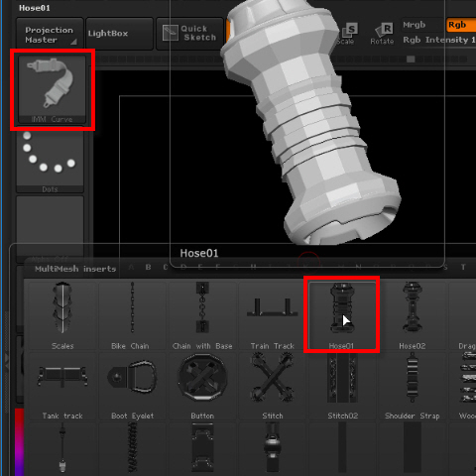Toggle the Mrgb mode button
This screenshot has height=476, width=476.
421,25
